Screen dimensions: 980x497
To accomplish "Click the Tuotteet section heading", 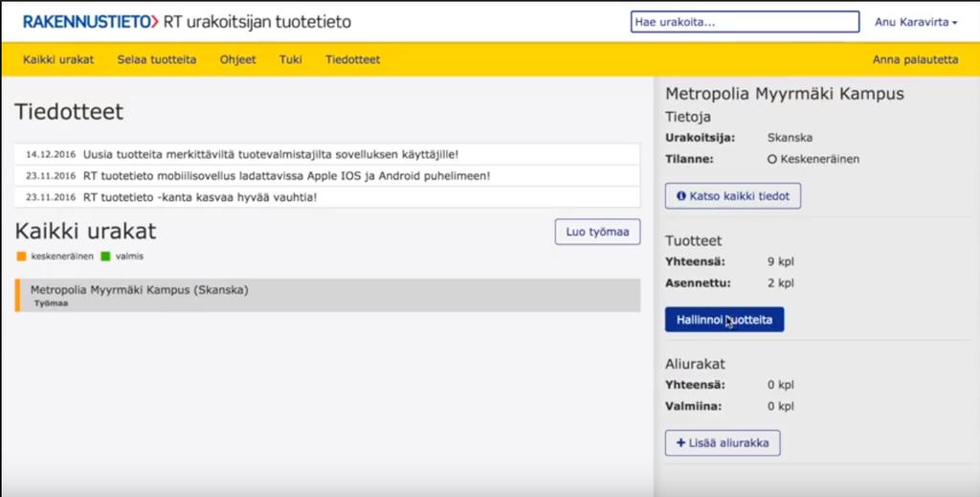I will coord(693,240).
